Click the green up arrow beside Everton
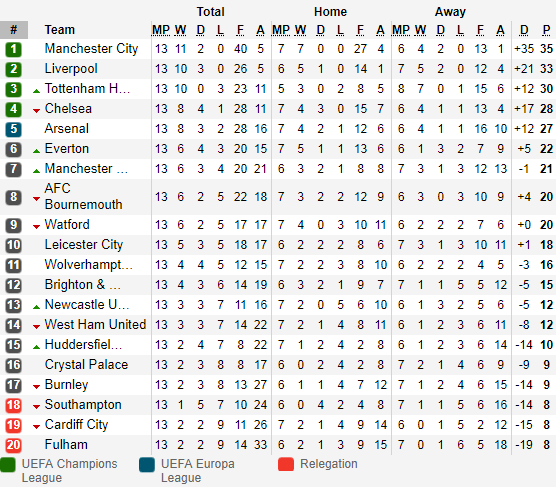The image size is (556, 487). [x=36, y=151]
